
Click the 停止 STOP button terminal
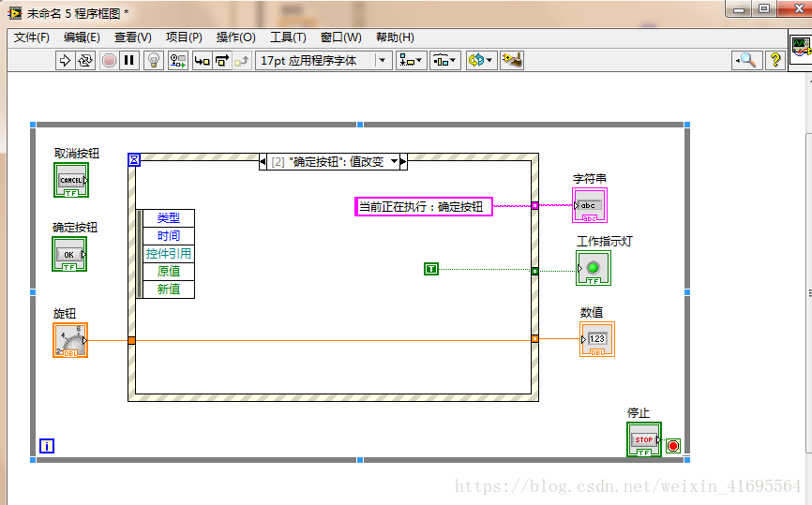pyautogui.click(x=643, y=439)
